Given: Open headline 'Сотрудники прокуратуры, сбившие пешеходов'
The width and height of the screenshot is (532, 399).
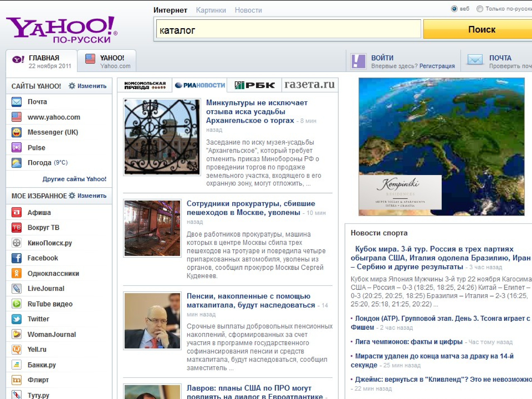Looking at the screenshot, I should [x=251, y=208].
